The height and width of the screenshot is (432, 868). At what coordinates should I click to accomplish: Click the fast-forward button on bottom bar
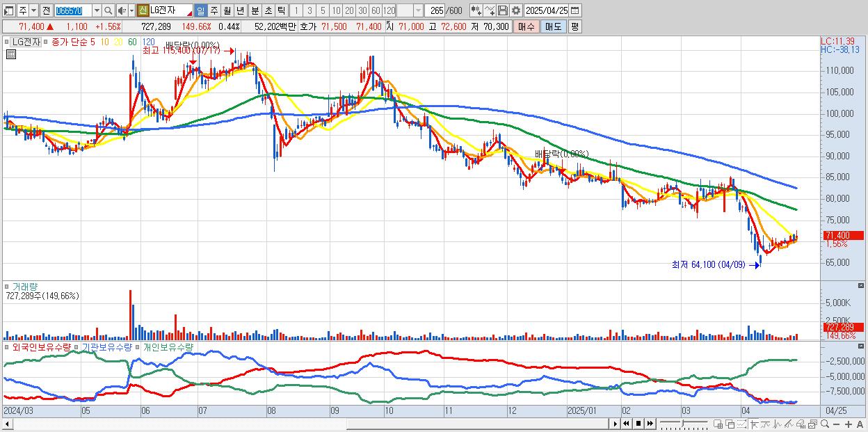650,423
